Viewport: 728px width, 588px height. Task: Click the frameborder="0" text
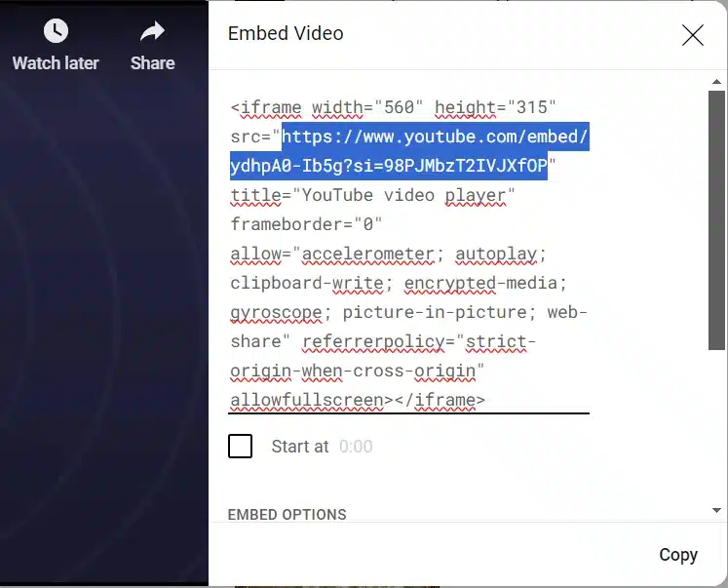pos(306,224)
